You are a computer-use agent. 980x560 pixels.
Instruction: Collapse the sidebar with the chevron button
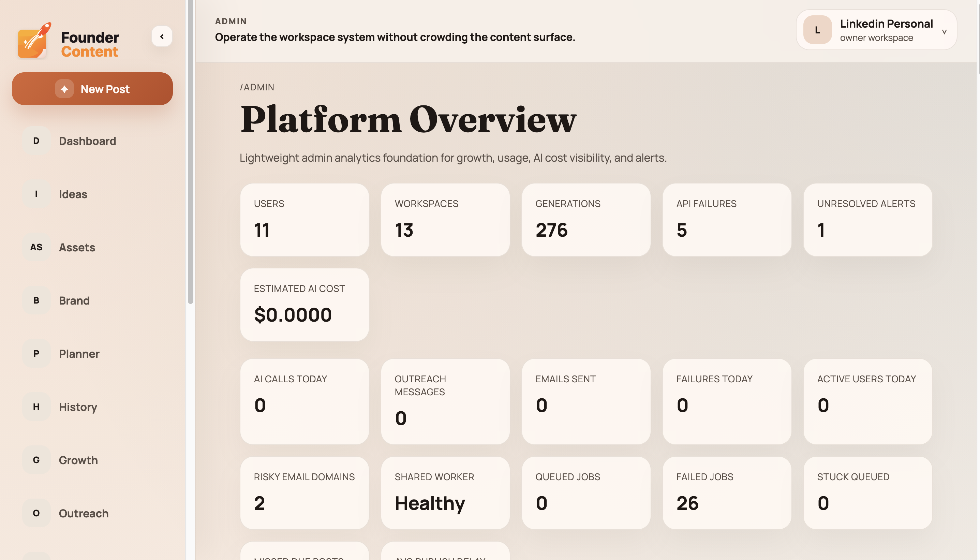pos(162,36)
